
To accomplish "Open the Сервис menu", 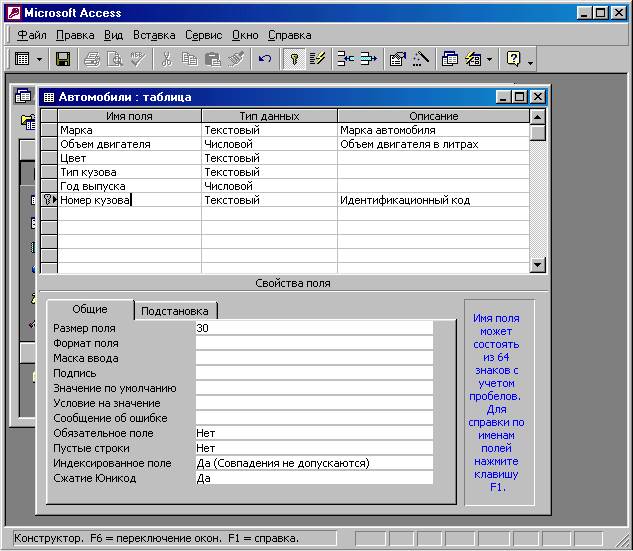I will (x=204, y=35).
